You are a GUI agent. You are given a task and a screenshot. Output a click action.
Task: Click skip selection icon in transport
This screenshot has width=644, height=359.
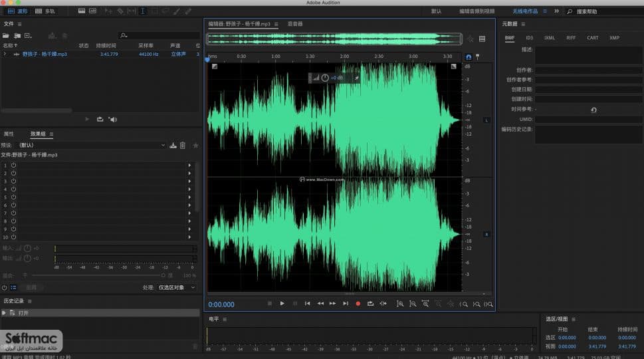[383, 304]
